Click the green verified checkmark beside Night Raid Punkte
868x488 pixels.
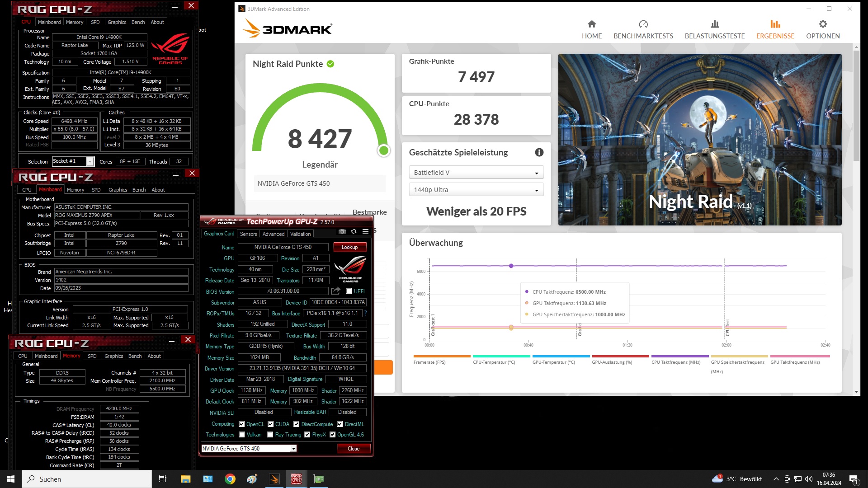tap(330, 64)
